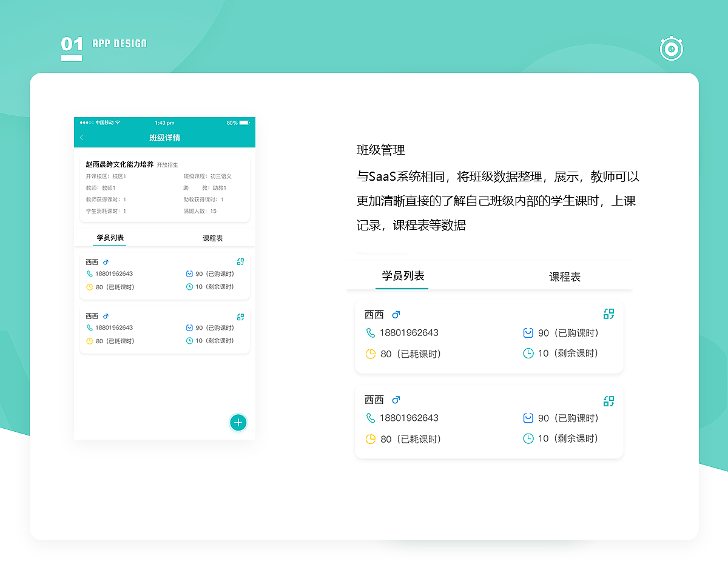Tap yellow pie icon on first phone student card
This screenshot has width=728, height=564.
[x=90, y=287]
